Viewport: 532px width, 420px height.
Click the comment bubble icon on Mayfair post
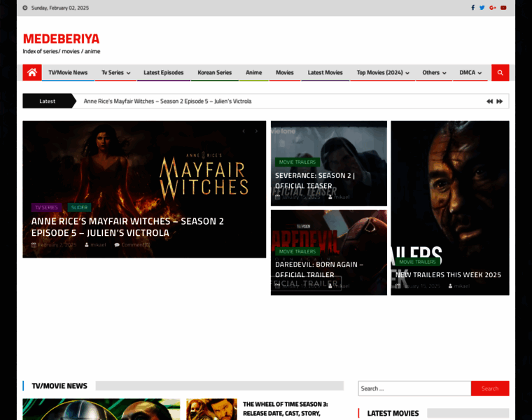[x=117, y=244]
